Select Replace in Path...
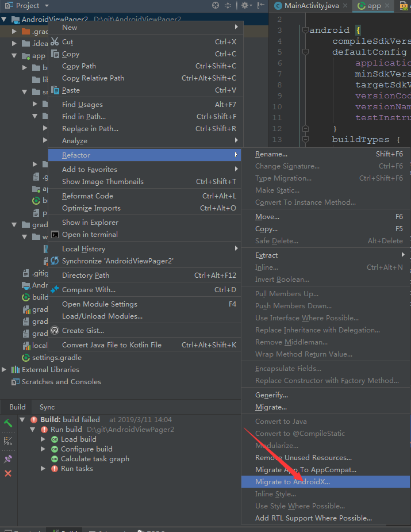 pos(146,129)
